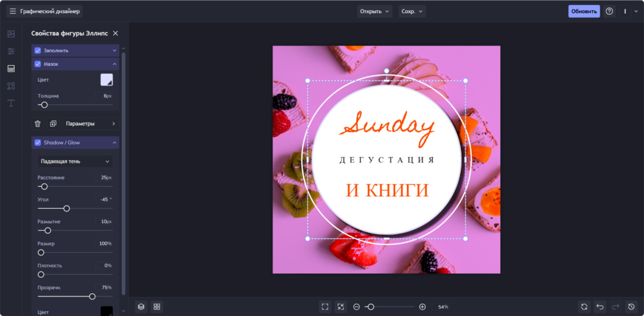Open the Edit adjustments sliders sidebar icon
Viewport: 644px width, 316px height.
point(11,51)
